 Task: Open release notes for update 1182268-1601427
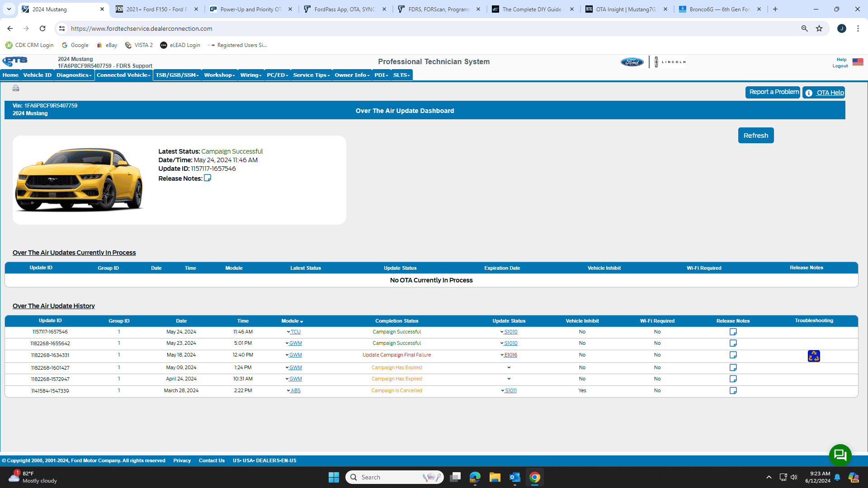click(733, 368)
